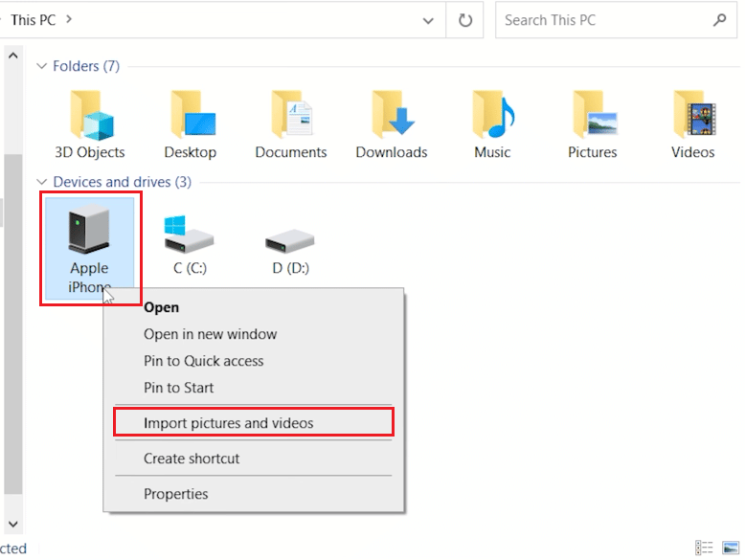Click the navigation pane scrollbar thumb
The height and width of the screenshot is (560, 745).
coord(13,325)
